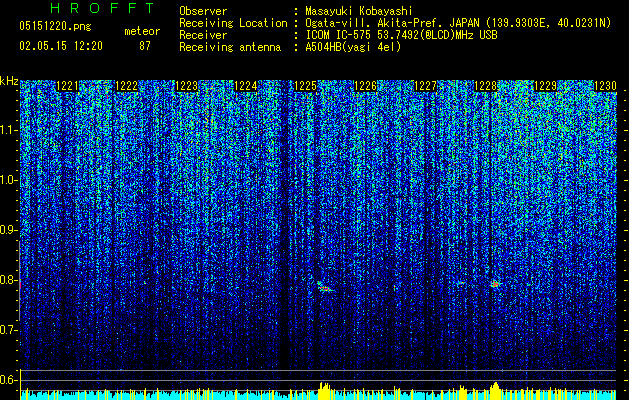Click the "meteor" label

pyautogui.click(x=142, y=31)
